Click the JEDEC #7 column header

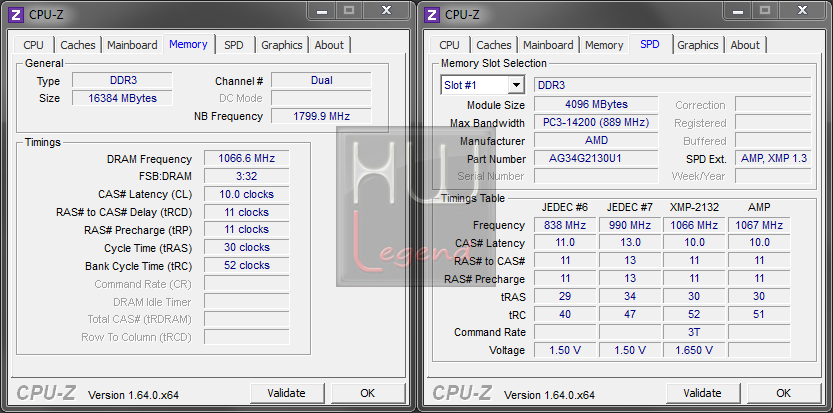630,207
